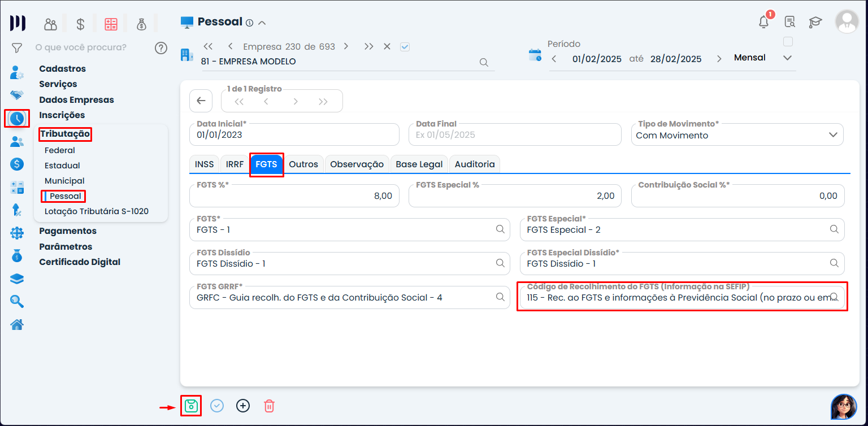Click the Data Inicial date field

click(294, 134)
